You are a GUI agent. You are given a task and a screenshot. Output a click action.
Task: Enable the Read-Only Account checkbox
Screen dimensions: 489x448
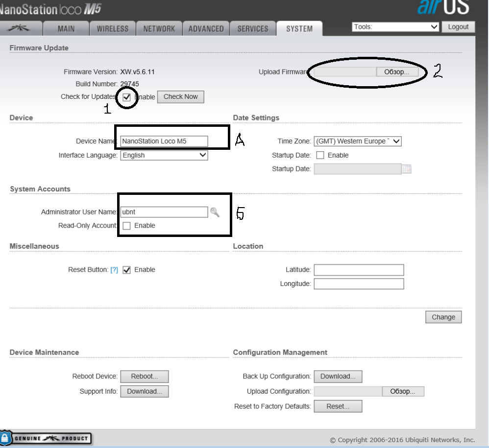click(126, 226)
